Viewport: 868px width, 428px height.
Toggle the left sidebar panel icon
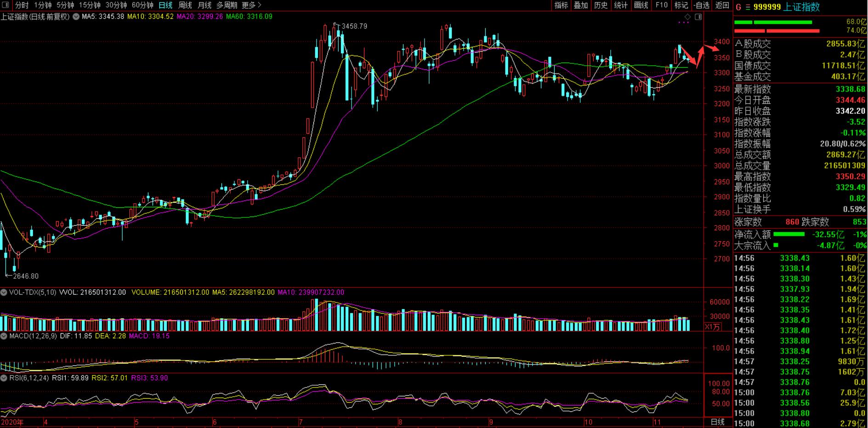pyautogui.click(x=6, y=5)
